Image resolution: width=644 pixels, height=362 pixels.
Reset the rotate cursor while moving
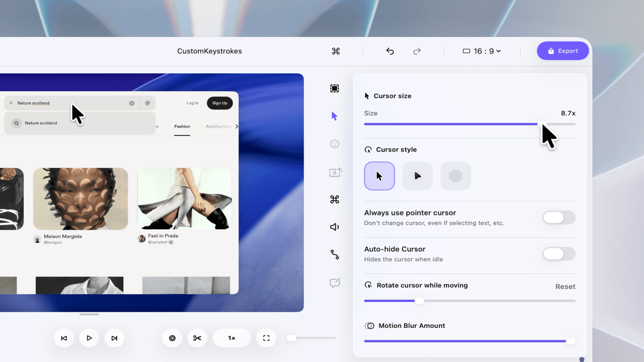565,287
